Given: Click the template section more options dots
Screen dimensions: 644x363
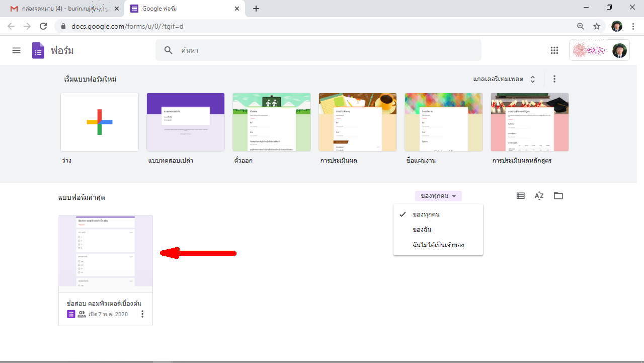Looking at the screenshot, I should click(x=554, y=79).
